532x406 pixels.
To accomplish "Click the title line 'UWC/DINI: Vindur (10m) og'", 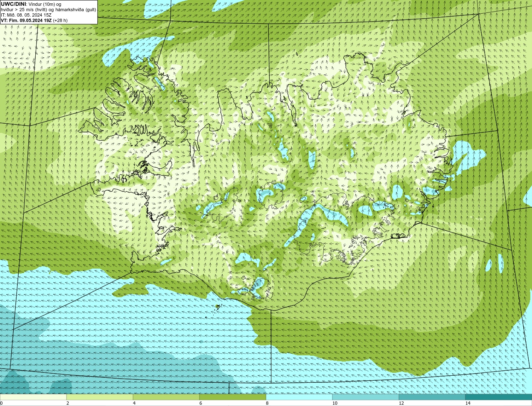I will point(31,4).
